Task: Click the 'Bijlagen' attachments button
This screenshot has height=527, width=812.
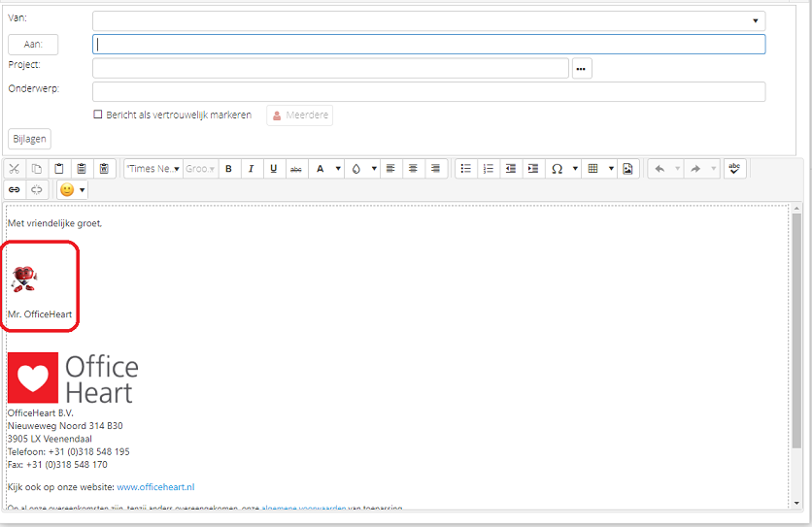Action: click(x=29, y=139)
